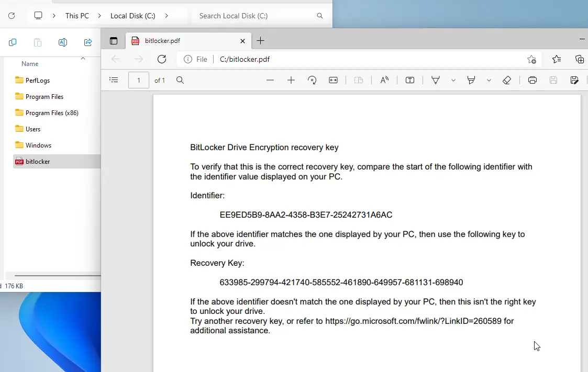This screenshot has height=372, width=588.
Task: Click the PDF page number field
Action: tap(139, 80)
